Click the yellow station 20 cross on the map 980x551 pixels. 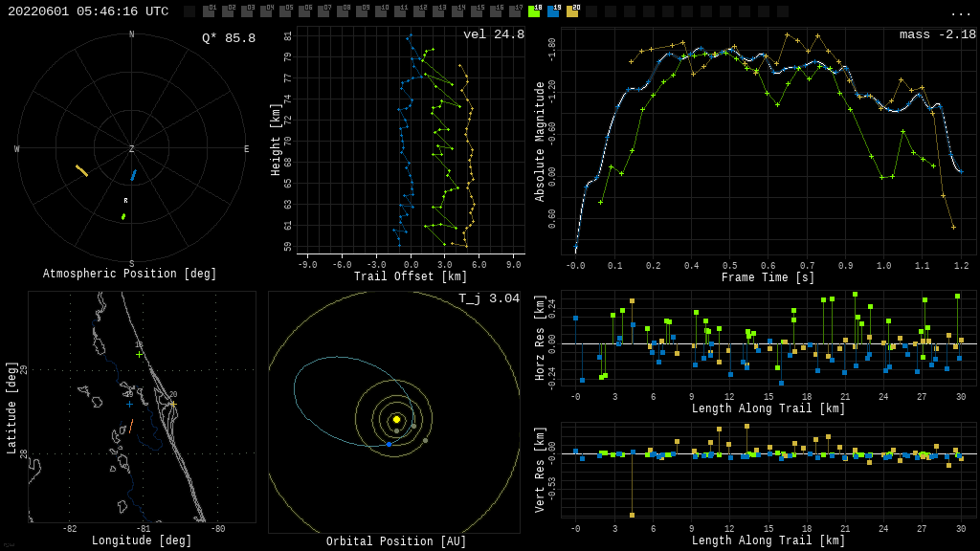point(172,405)
